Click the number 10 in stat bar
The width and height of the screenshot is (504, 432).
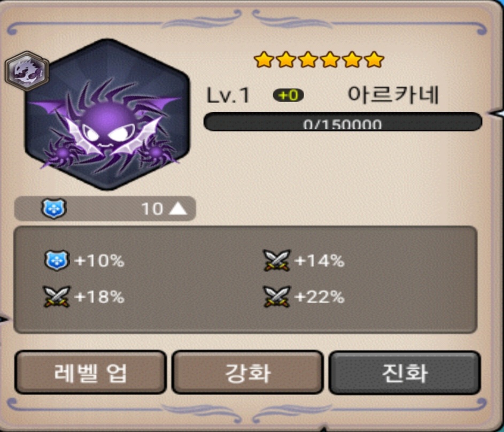(x=152, y=209)
